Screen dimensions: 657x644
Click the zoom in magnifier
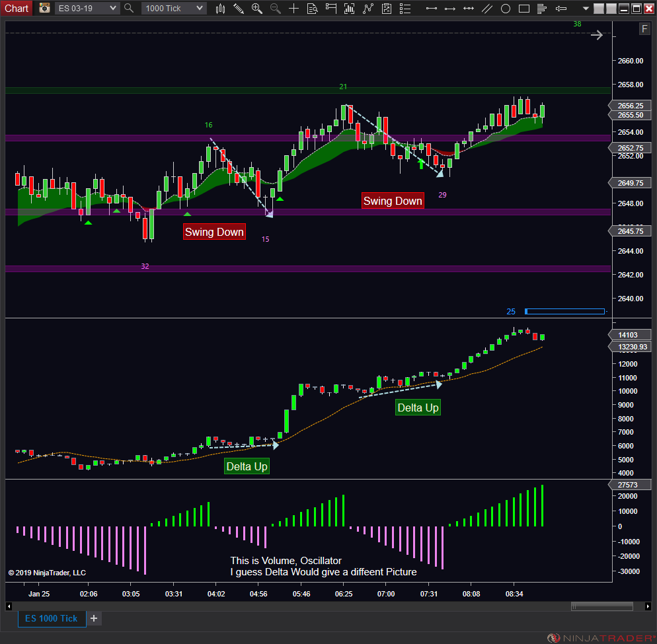click(257, 9)
